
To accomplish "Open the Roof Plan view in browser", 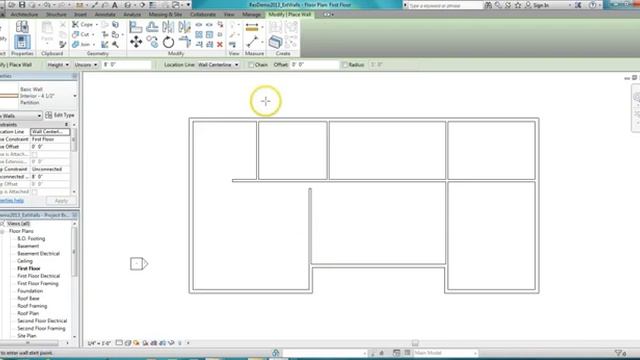I will point(28,313).
